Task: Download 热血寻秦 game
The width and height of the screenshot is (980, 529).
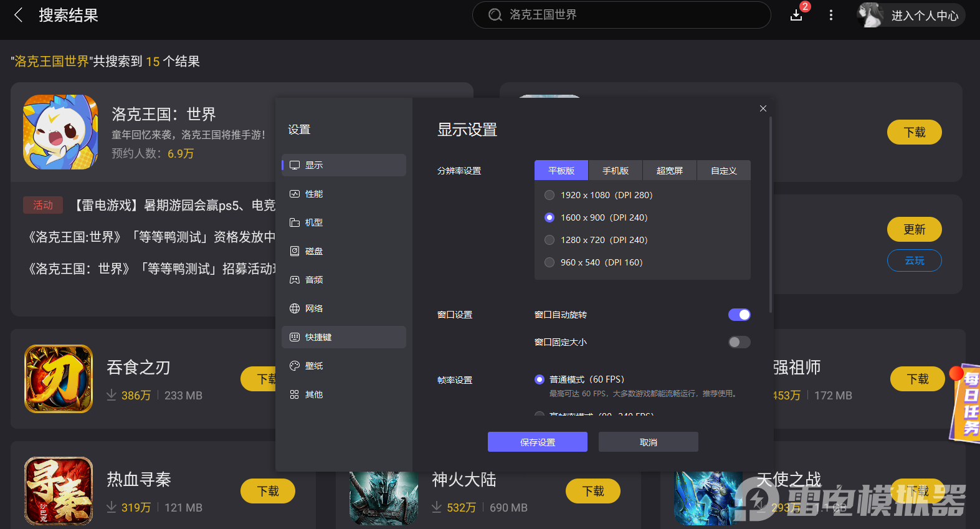Action: click(x=268, y=491)
